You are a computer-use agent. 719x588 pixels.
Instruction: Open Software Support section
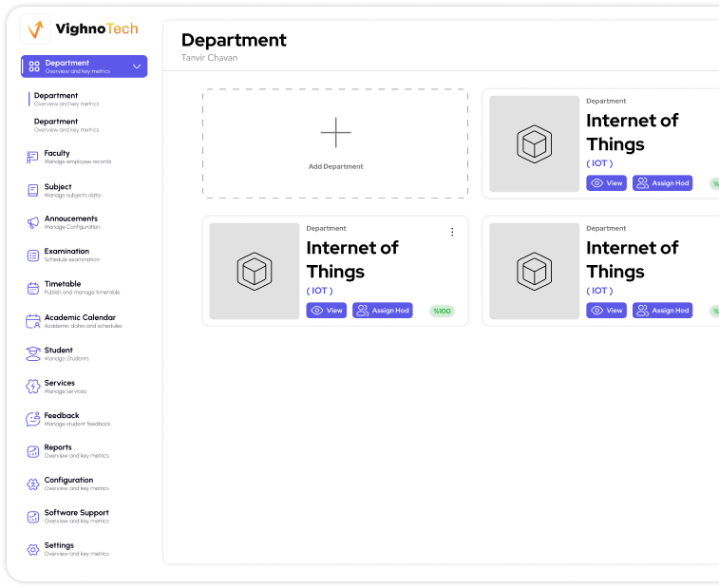(x=78, y=516)
